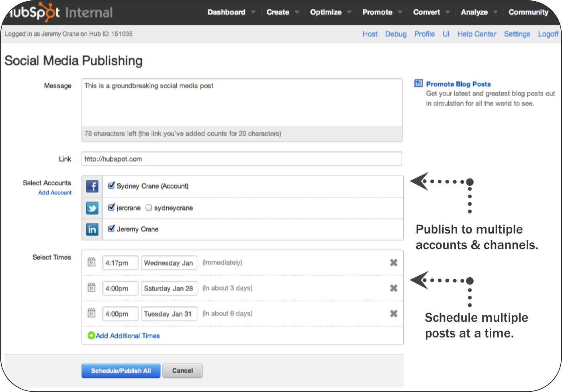Open calendar icon for 4:17pm row
This screenshot has height=392, width=562.
pos(92,262)
